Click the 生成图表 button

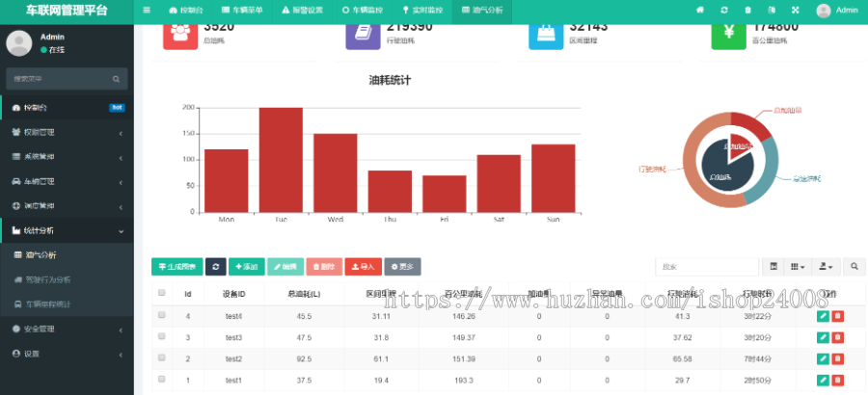pos(177,267)
